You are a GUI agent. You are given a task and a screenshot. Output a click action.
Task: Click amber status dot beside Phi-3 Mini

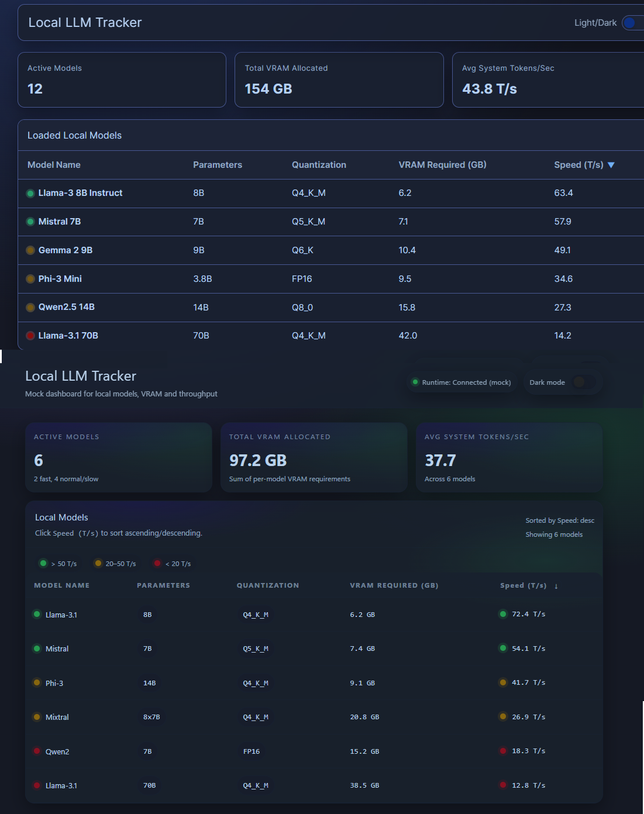[x=30, y=279]
